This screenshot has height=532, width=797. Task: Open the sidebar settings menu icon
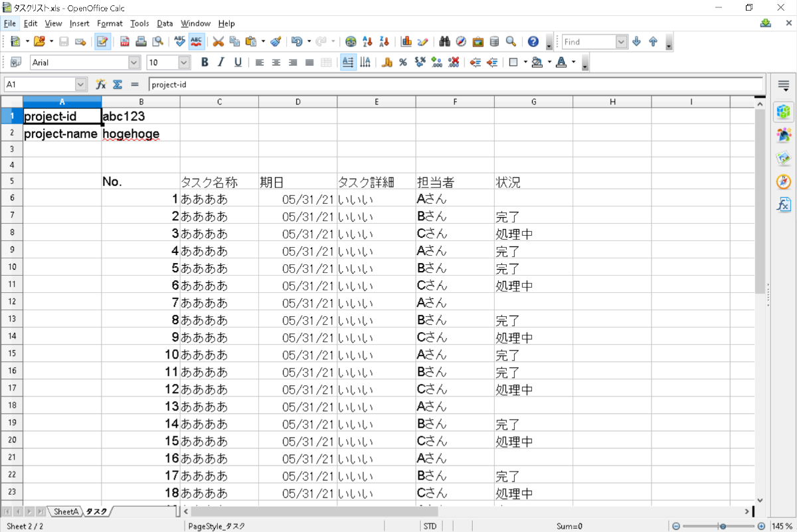click(784, 86)
